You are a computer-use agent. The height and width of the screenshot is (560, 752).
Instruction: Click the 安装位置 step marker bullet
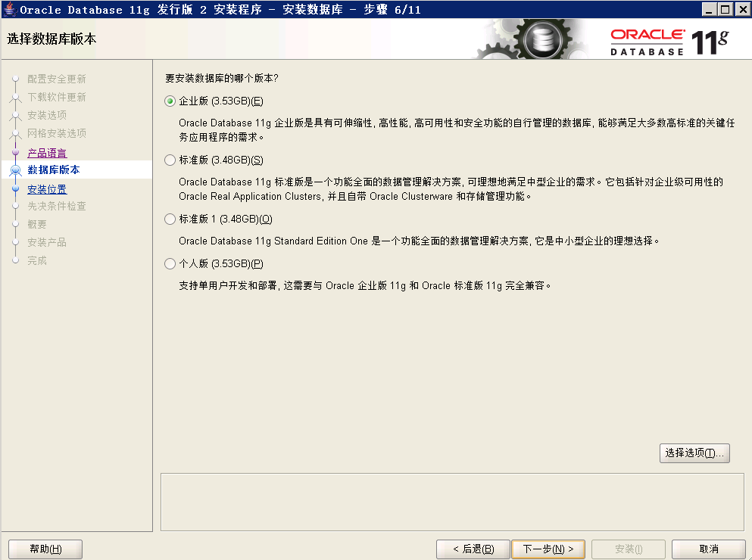[x=15, y=189]
